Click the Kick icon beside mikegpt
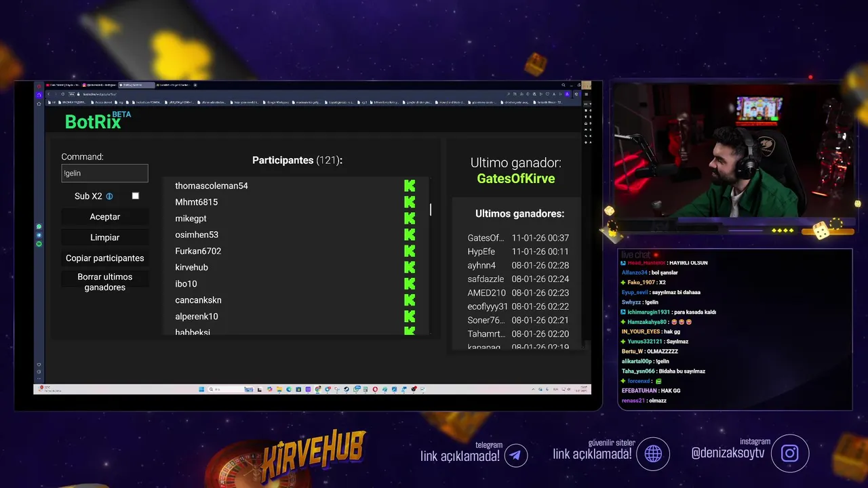Viewport: 868px width, 488px height. [410, 218]
